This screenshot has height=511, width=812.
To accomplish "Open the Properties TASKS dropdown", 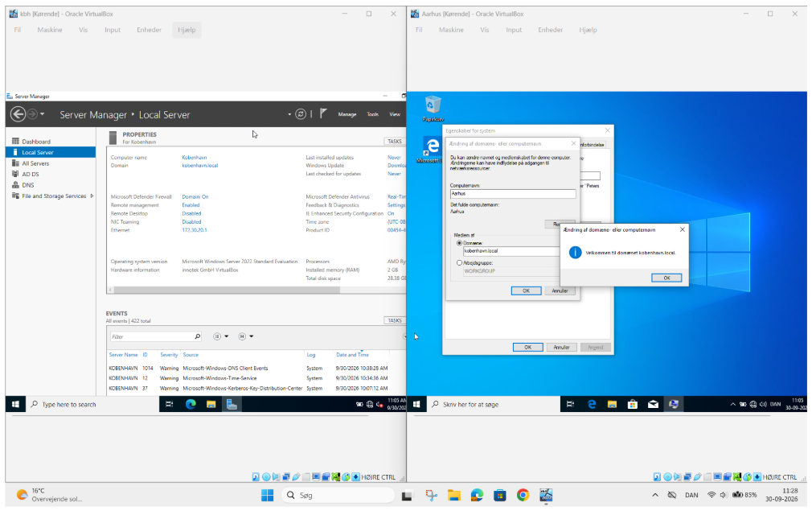I will click(x=395, y=141).
